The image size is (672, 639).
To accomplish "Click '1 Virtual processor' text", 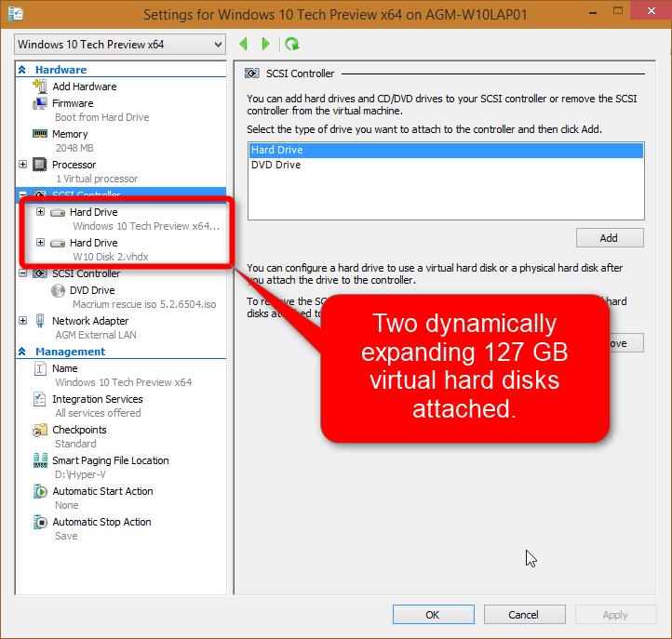I will click(97, 179).
